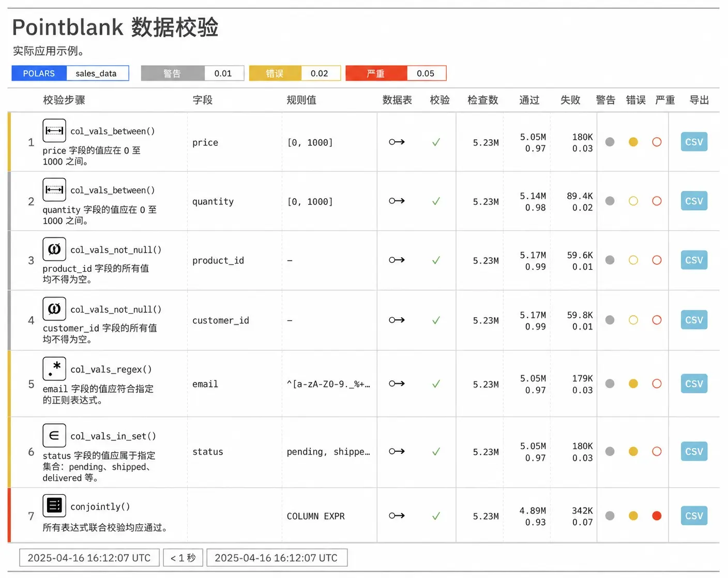Click the not-null icon for customer_id step

[54, 308]
